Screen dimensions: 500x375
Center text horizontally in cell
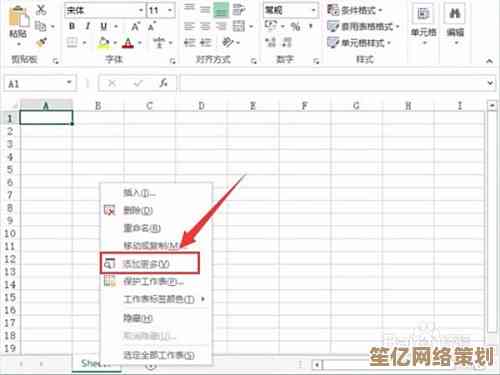coord(205,26)
